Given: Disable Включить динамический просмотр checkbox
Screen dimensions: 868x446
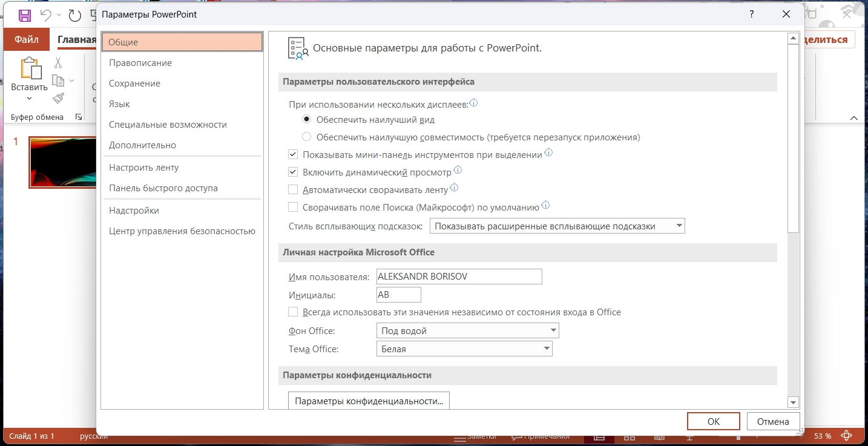Looking at the screenshot, I should pyautogui.click(x=293, y=172).
